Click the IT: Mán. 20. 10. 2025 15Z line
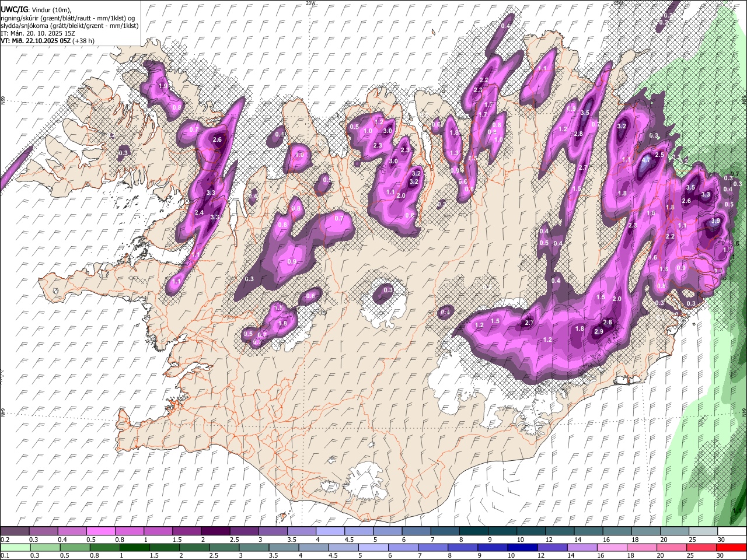 tap(37, 33)
